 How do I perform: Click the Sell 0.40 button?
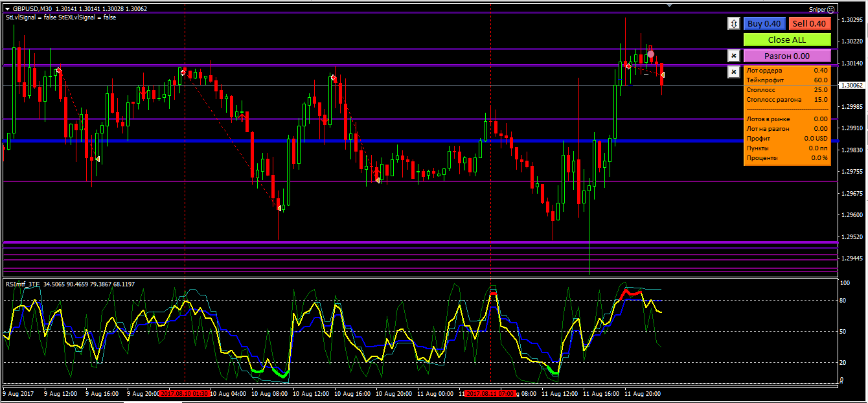point(810,23)
